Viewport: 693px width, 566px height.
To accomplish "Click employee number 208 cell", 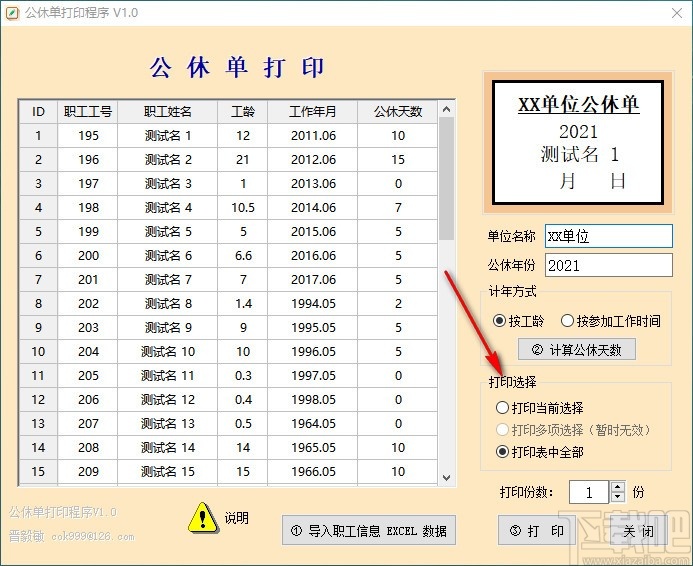I will point(88,447).
